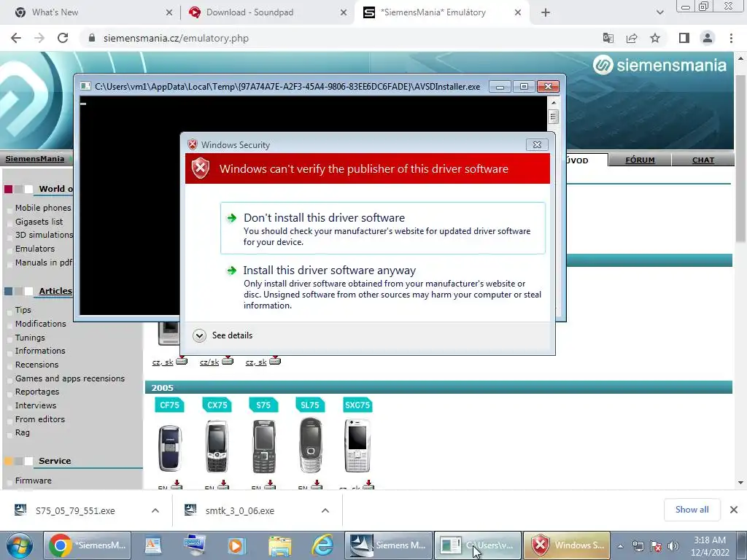The image size is (747, 560).
Task: Select SL75 phone model label
Action: click(x=309, y=405)
